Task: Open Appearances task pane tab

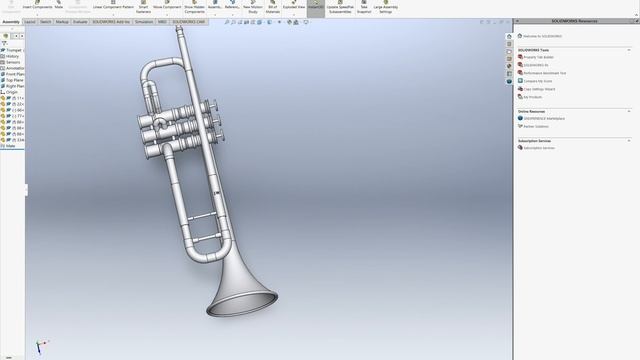Action: pos(509,66)
